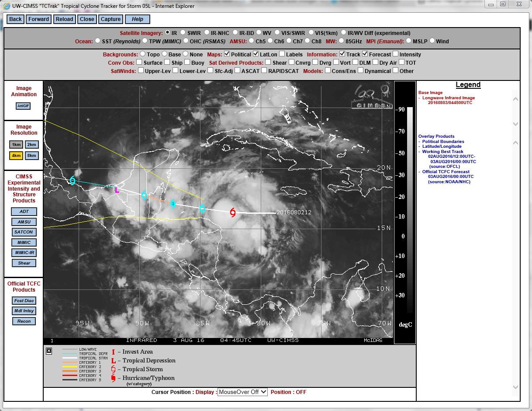The image size is (532, 411).
Task: Open the ADT intensity product
Action: [24, 212]
